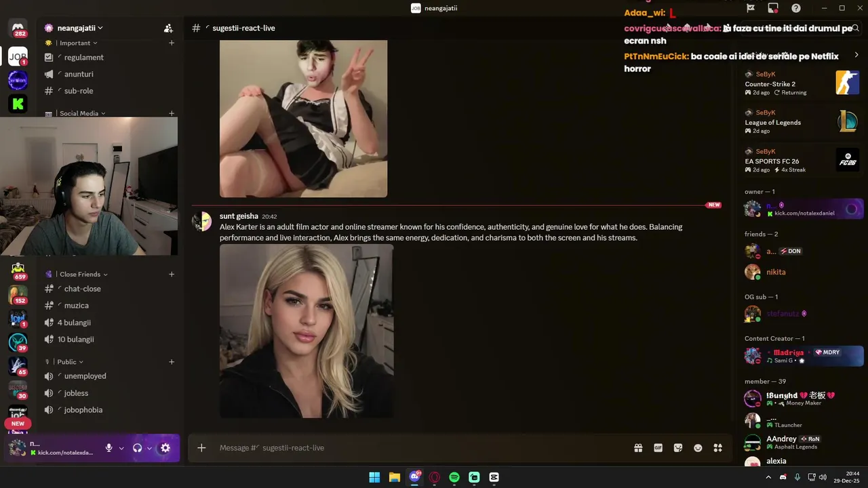Open User Settings gear icon
Screen dimensions: 868x488
[x=165, y=448]
